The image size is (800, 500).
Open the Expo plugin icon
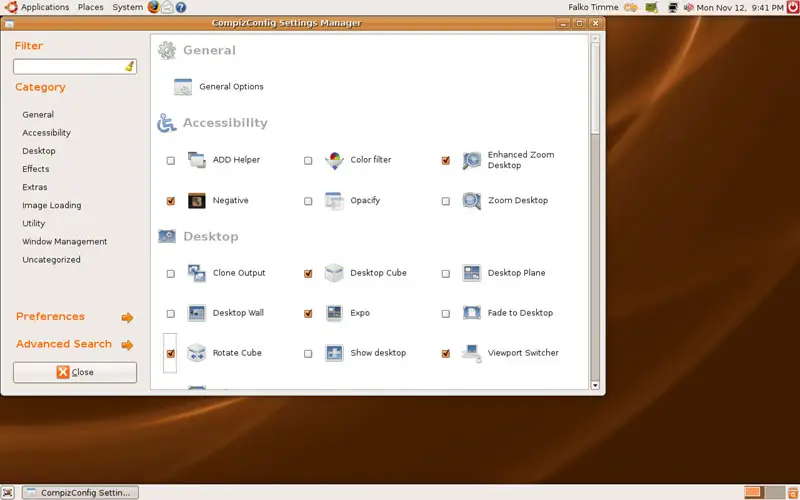pyautogui.click(x=334, y=313)
